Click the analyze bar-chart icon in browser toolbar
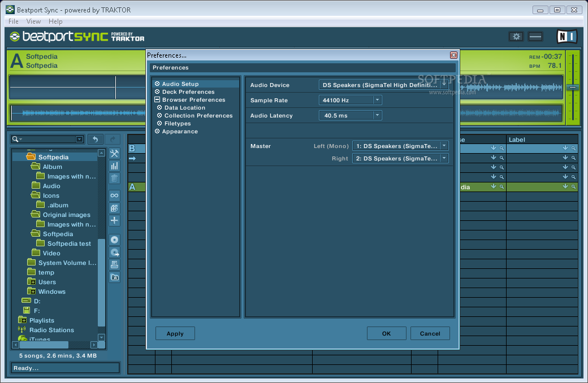This screenshot has width=588, height=383. tap(114, 166)
